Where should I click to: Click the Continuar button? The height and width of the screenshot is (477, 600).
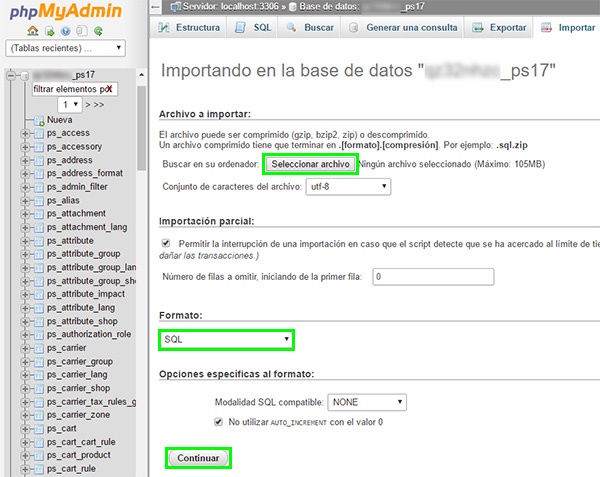click(x=198, y=458)
